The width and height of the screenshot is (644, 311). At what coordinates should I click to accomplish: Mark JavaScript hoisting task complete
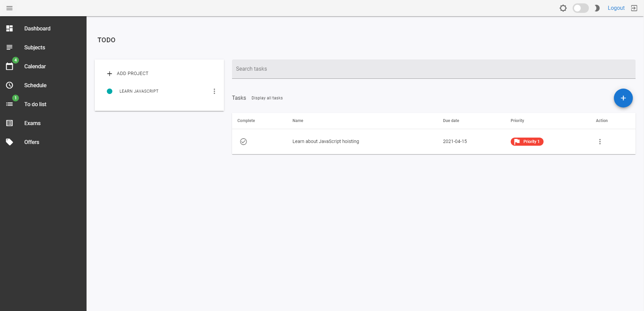pyautogui.click(x=244, y=142)
